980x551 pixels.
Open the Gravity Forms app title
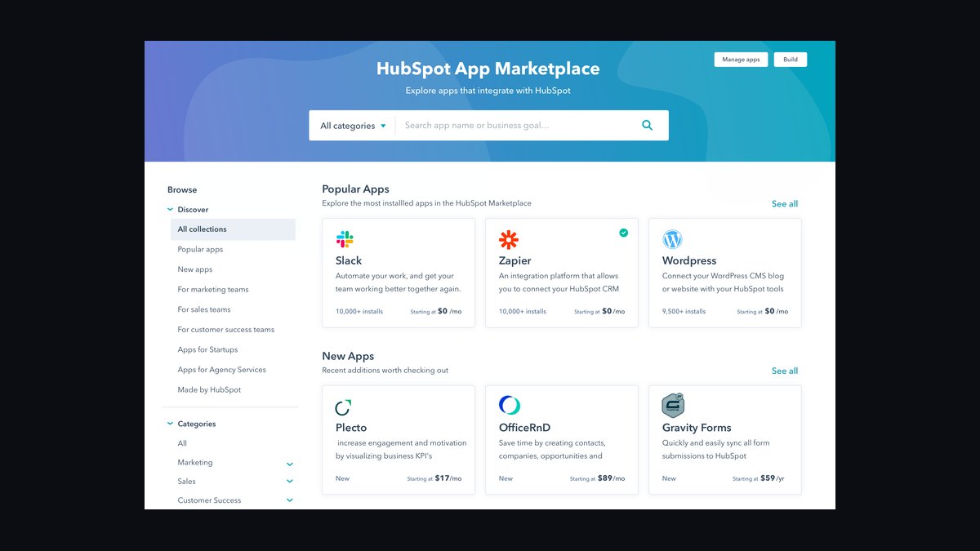point(697,428)
